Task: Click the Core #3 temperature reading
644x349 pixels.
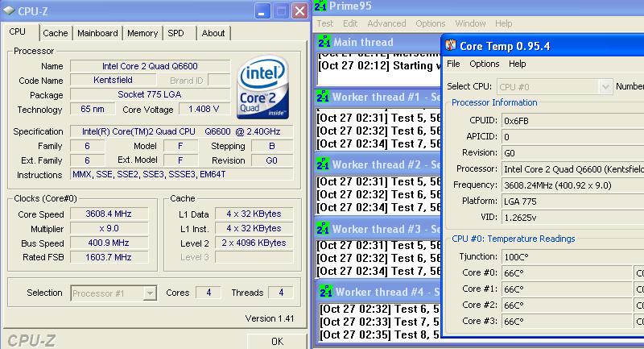Action: click(x=567, y=321)
